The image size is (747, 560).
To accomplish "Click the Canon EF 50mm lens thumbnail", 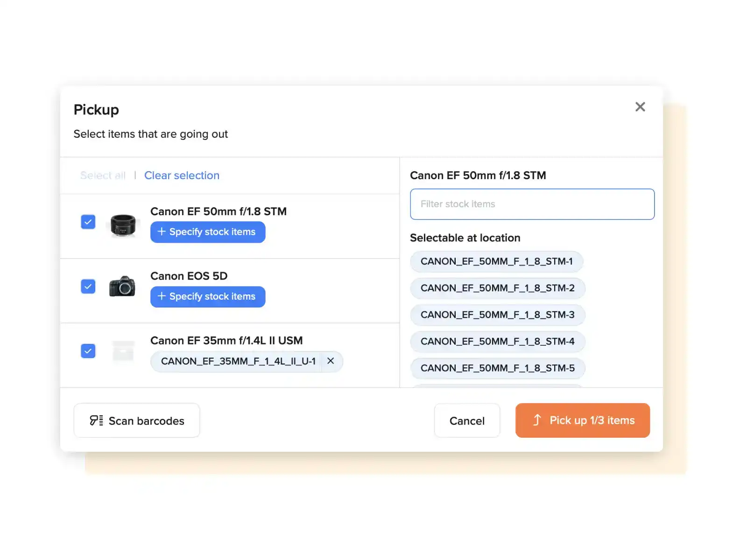I will coord(123,225).
